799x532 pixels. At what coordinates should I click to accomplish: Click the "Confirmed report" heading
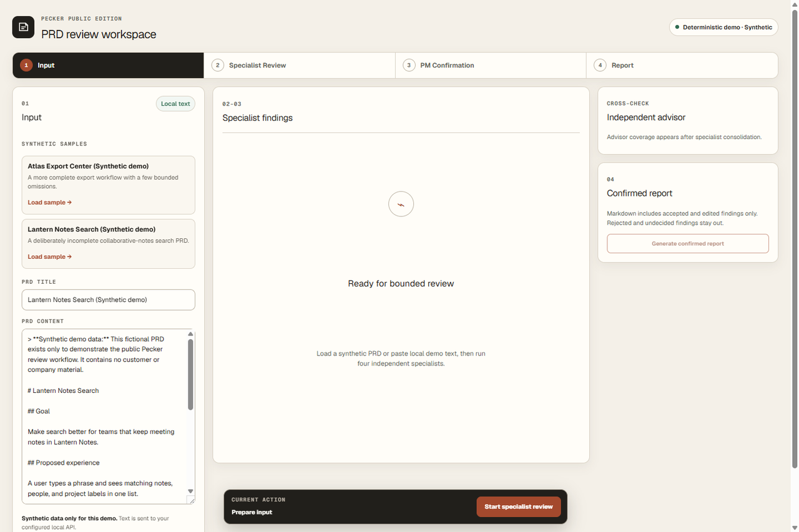point(640,193)
